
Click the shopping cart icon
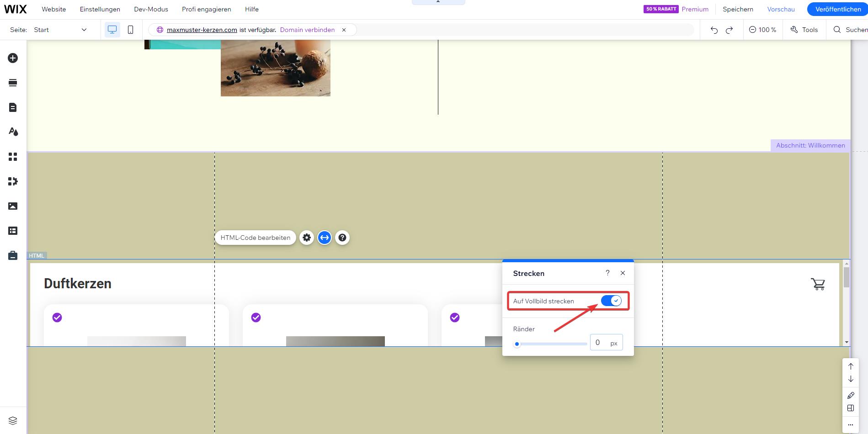click(818, 284)
